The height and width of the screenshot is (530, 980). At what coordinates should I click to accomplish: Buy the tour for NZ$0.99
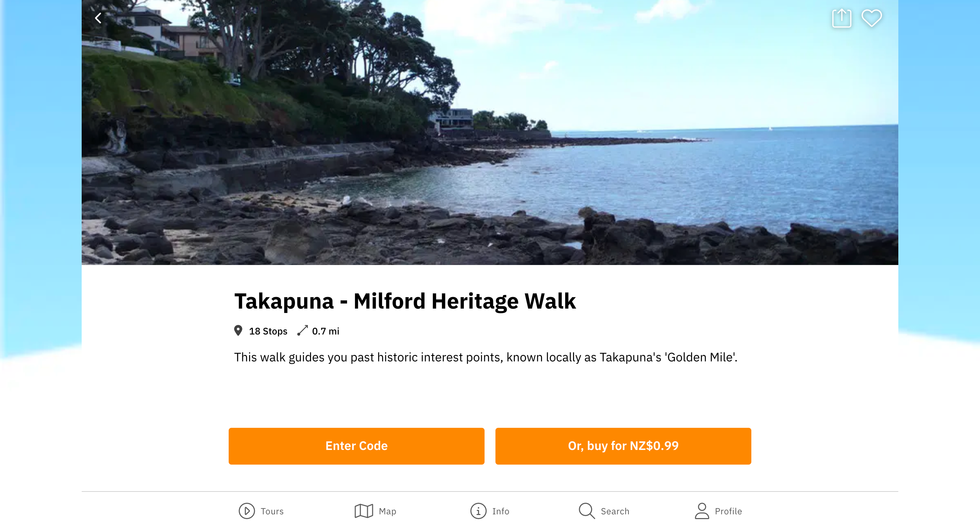tap(623, 446)
